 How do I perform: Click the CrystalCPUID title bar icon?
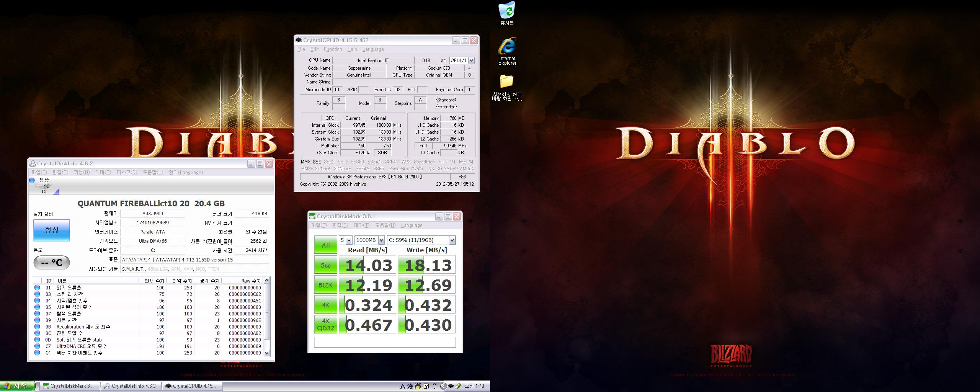[299, 40]
